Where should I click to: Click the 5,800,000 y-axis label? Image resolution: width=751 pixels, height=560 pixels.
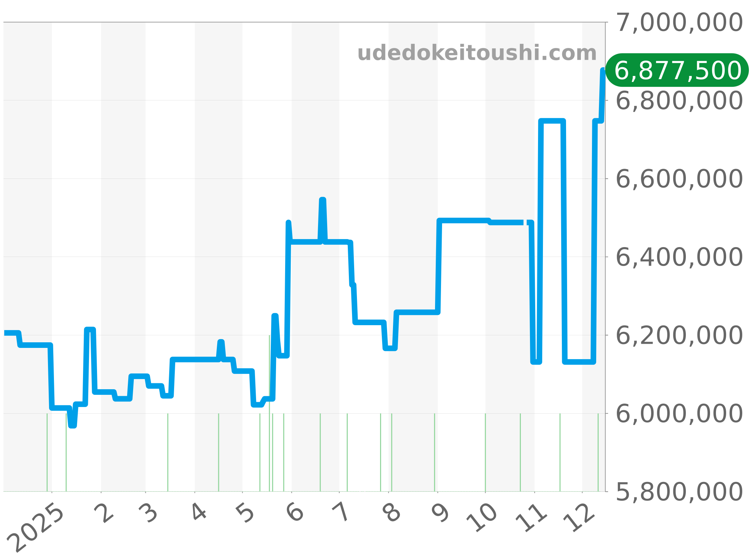click(x=679, y=492)
